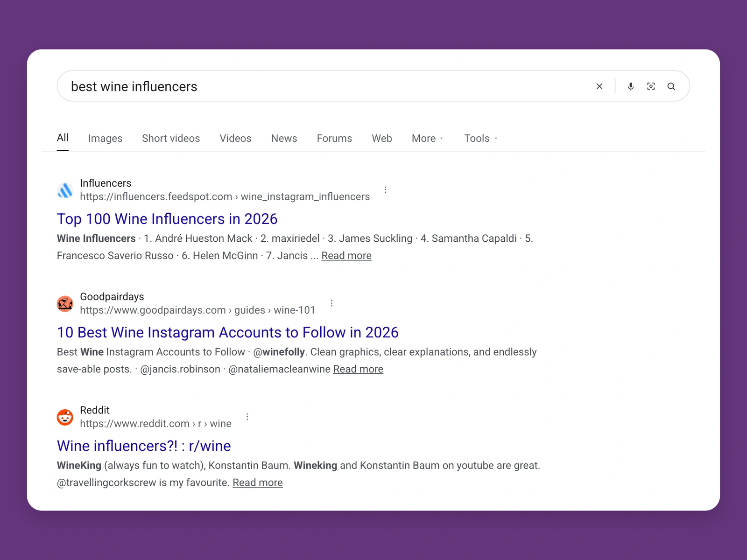Switch to the Forums tab
The height and width of the screenshot is (560, 747).
pos(334,138)
